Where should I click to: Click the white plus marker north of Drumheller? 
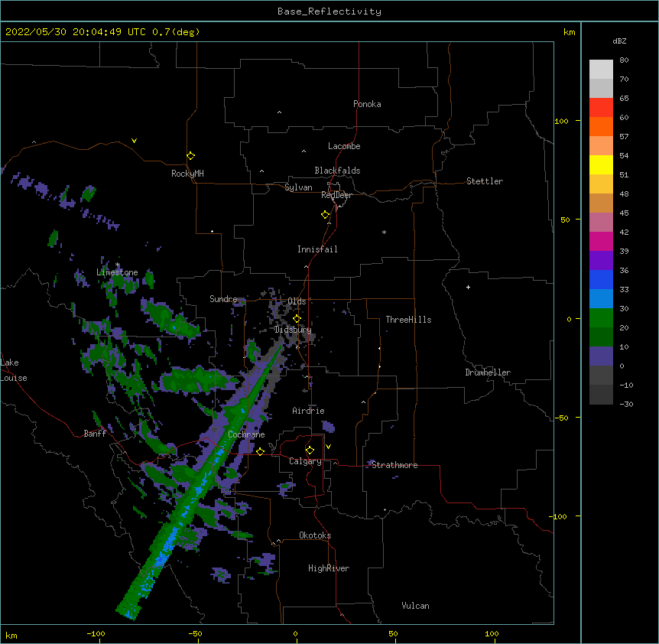[x=468, y=287]
